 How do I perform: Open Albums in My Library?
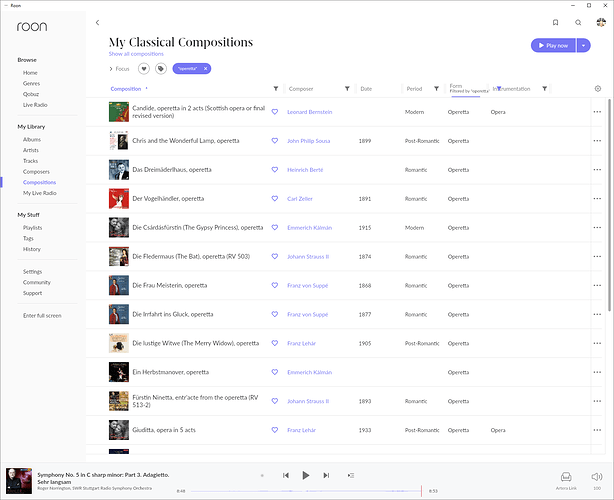click(x=32, y=139)
